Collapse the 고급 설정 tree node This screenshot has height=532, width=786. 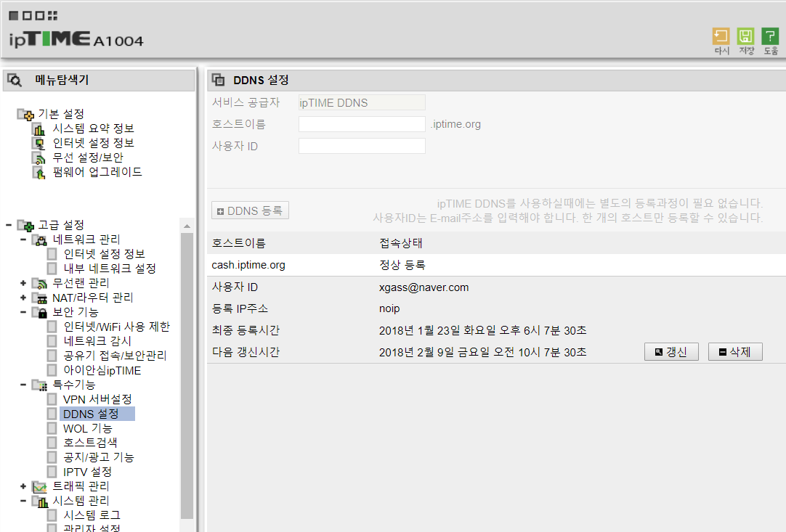[9, 225]
